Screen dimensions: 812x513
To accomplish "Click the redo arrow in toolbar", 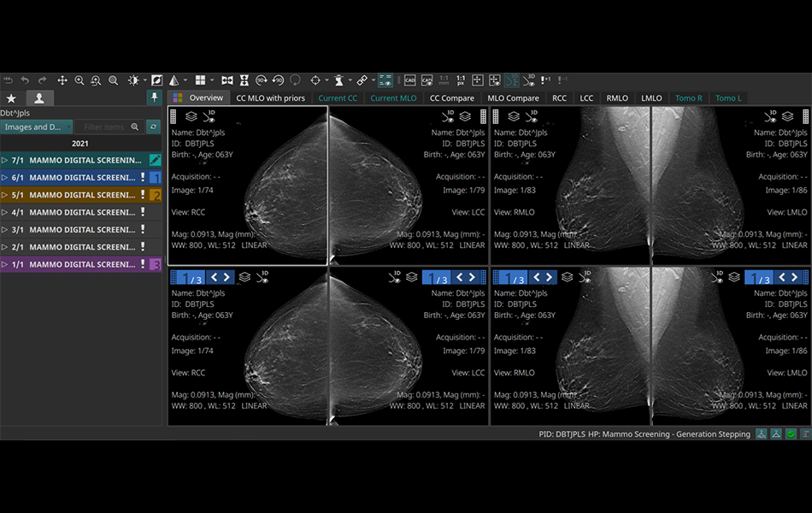I will coord(43,80).
